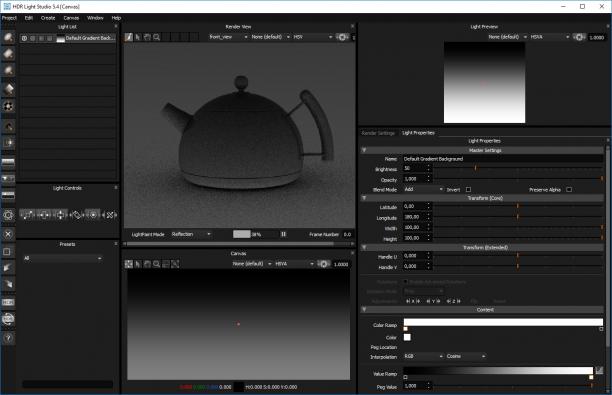Open Presets All category dropdown
The height and width of the screenshot is (395, 612).
coord(62,258)
